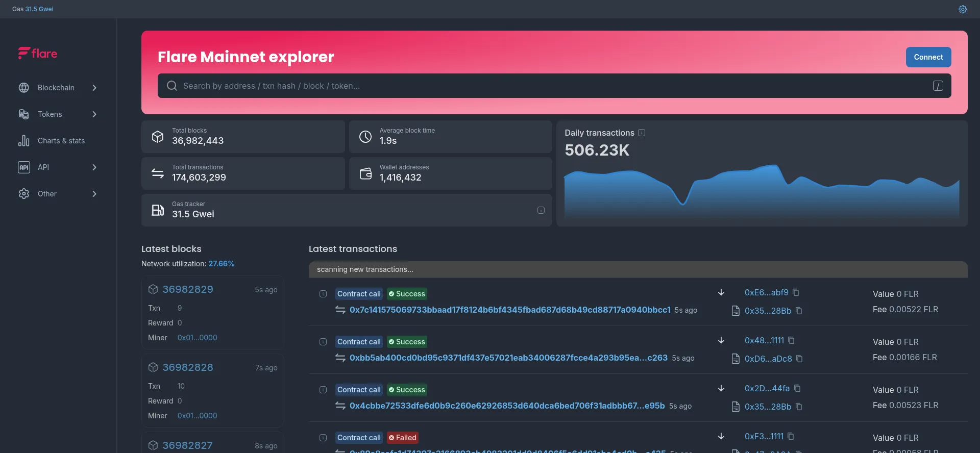Click the Charts & stats bar icon
Screen dimensions: 980x453
pos(24,141)
